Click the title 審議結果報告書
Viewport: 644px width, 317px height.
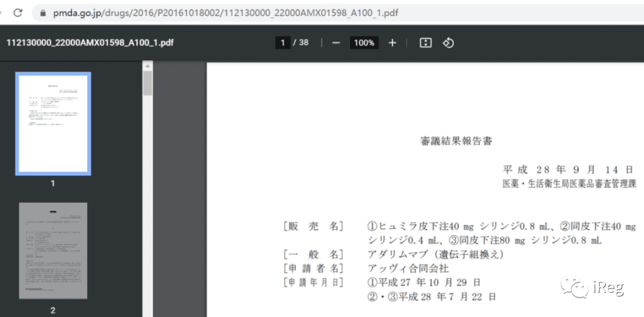point(456,141)
